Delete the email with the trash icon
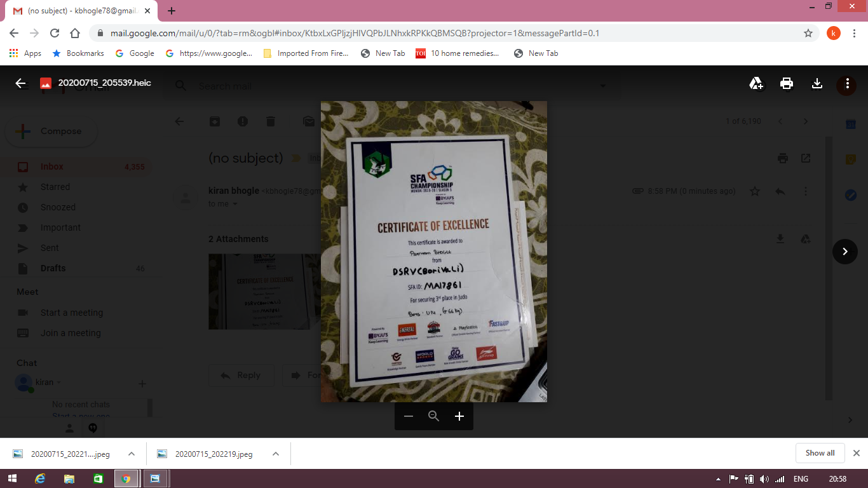This screenshot has width=868, height=488. (271, 121)
